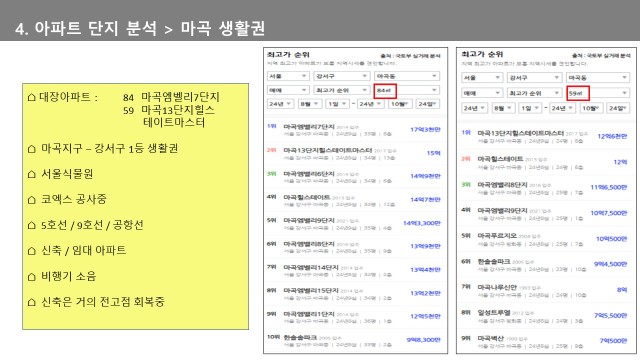
Task: Select 9위 마곡벽산 in the 59㎡ ranking
Action: [x=544, y=342]
